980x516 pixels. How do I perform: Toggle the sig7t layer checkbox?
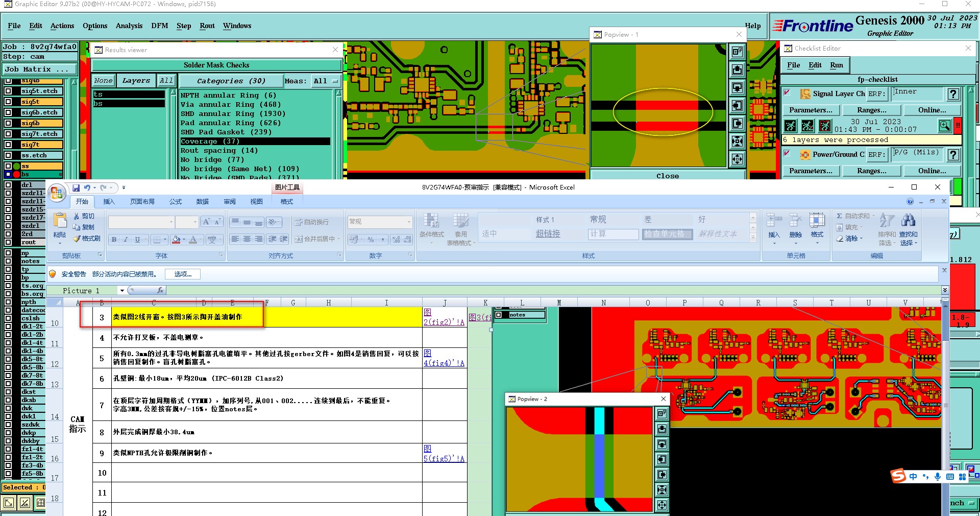coord(8,145)
